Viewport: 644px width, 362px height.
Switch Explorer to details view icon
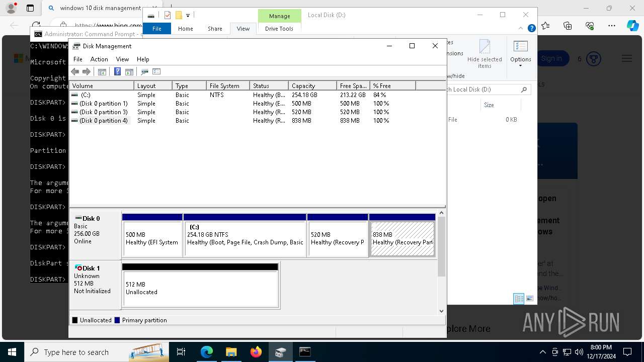click(x=519, y=299)
